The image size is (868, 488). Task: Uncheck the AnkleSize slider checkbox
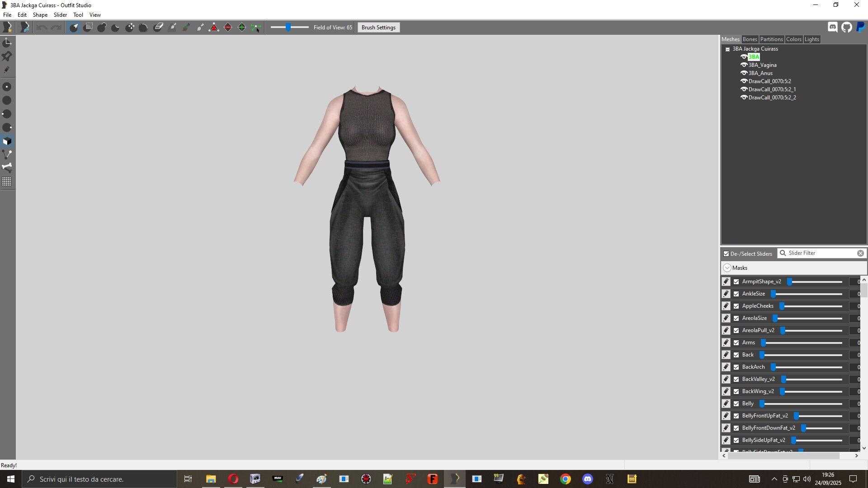[x=736, y=294]
